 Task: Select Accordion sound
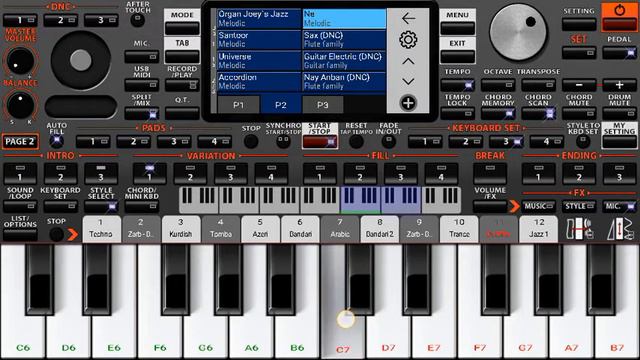point(259,82)
